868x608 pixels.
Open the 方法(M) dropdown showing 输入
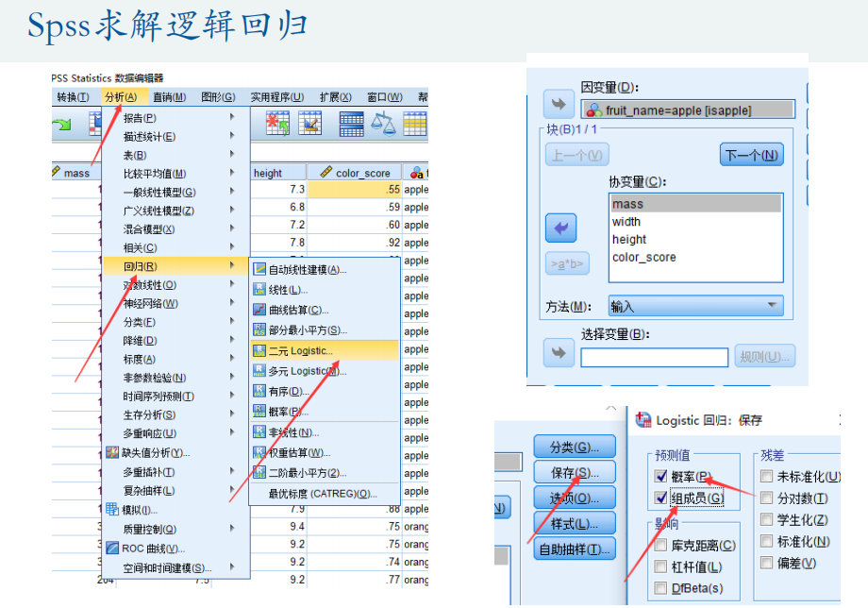click(696, 306)
